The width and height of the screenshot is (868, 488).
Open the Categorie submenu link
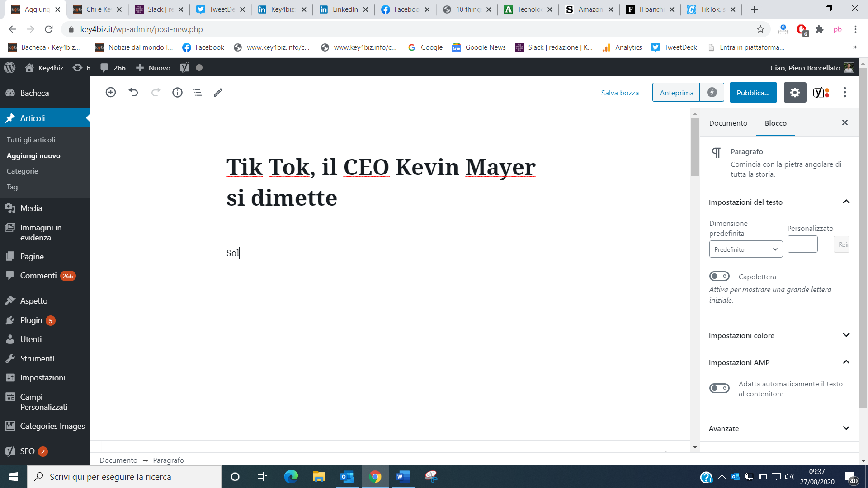22,171
